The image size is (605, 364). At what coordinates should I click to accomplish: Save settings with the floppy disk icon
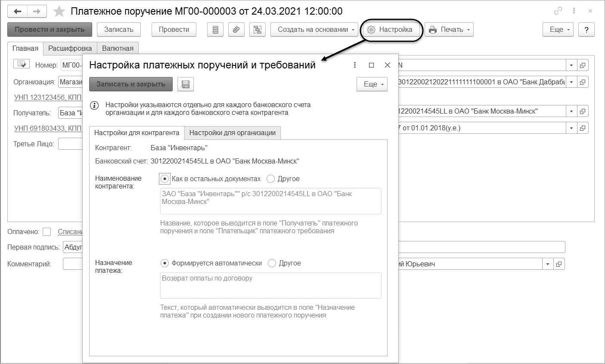186,84
